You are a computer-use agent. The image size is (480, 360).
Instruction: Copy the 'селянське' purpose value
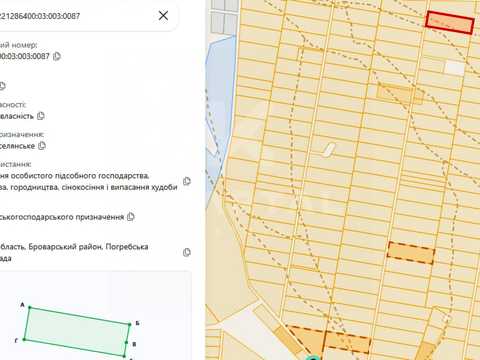pos(42,146)
